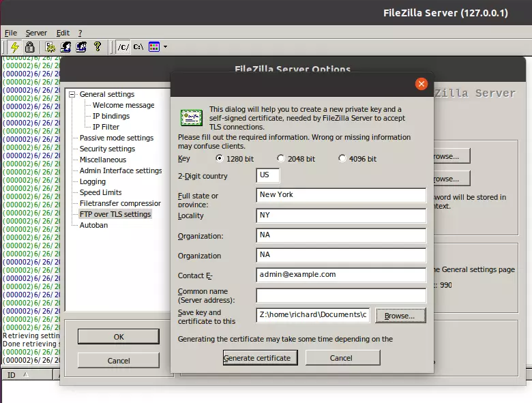Image resolution: width=532 pixels, height=403 pixels.
Task: Close the certificate generator dialog
Action: point(422,84)
